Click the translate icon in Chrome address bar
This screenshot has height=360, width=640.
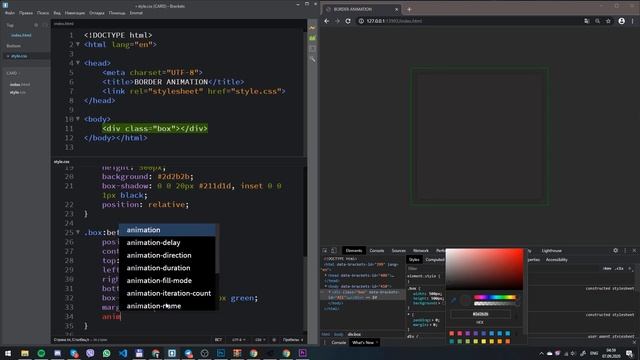point(587,21)
